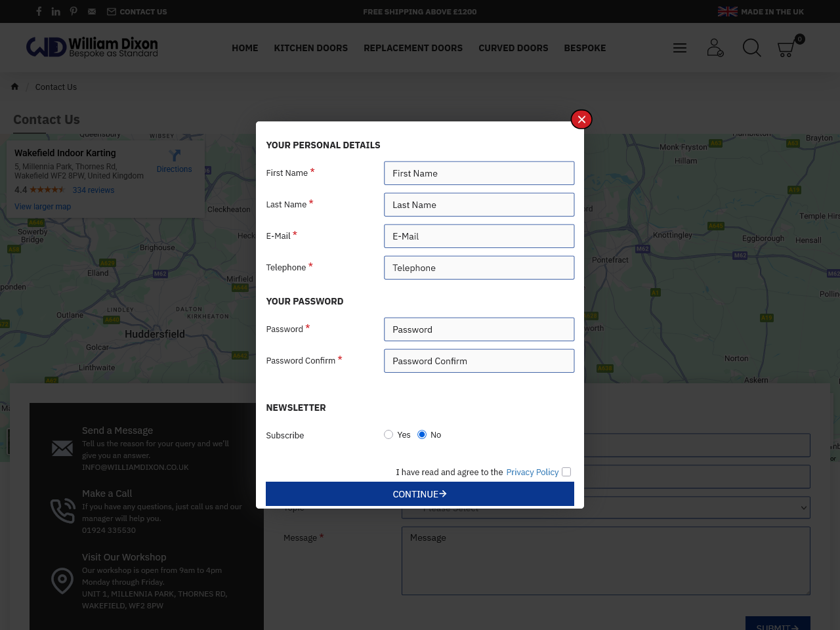Select Yes for newsletter subscribe
840x630 pixels.
[x=388, y=434]
